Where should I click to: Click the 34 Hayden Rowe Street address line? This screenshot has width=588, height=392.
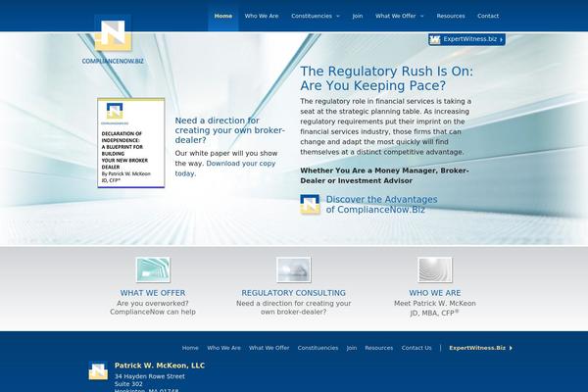click(150, 376)
